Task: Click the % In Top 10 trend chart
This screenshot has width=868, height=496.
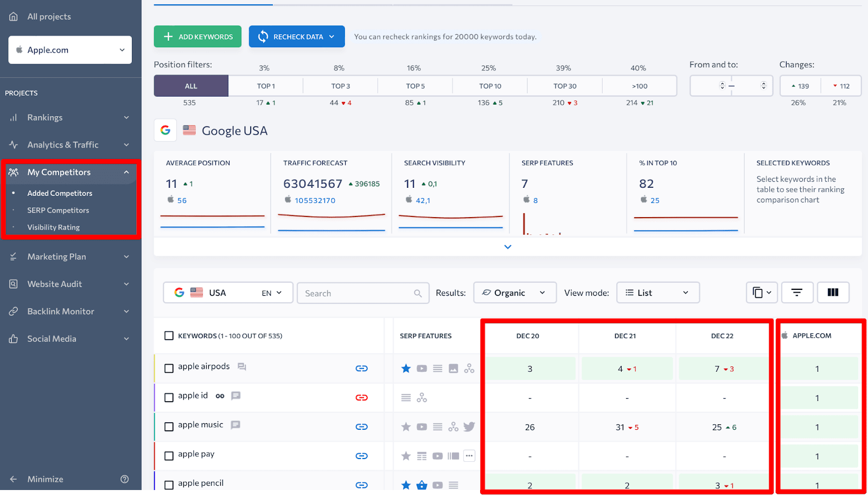Action: pyautogui.click(x=686, y=224)
